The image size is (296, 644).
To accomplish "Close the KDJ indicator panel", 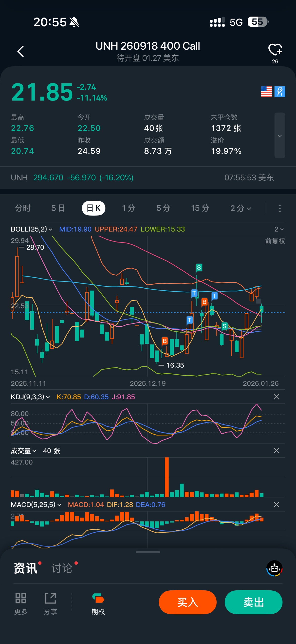I will (x=276, y=397).
